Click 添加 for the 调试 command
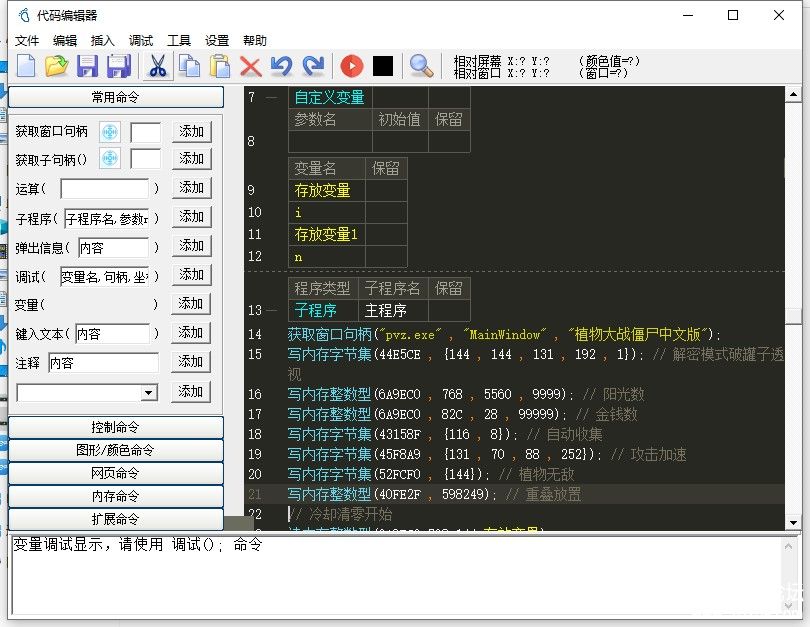The width and height of the screenshot is (810, 627). coord(191,274)
